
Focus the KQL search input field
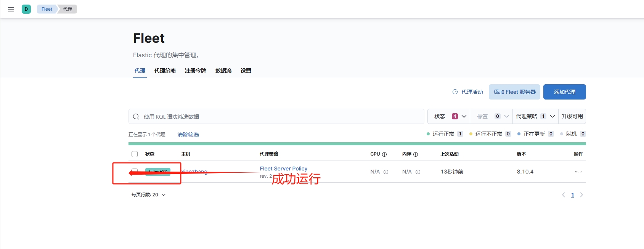pyautogui.click(x=276, y=116)
